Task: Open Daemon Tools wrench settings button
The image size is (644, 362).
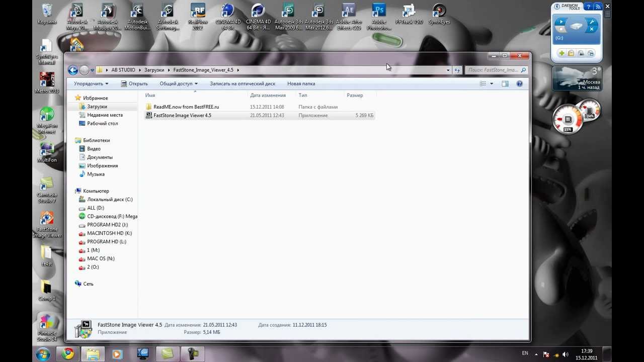Action: tap(592, 22)
